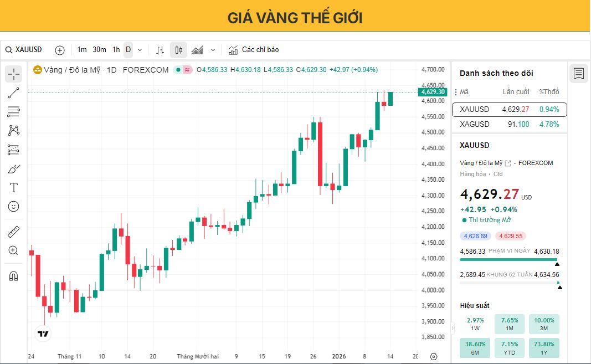
Task: Select the text annotation tool
Action: [13, 188]
